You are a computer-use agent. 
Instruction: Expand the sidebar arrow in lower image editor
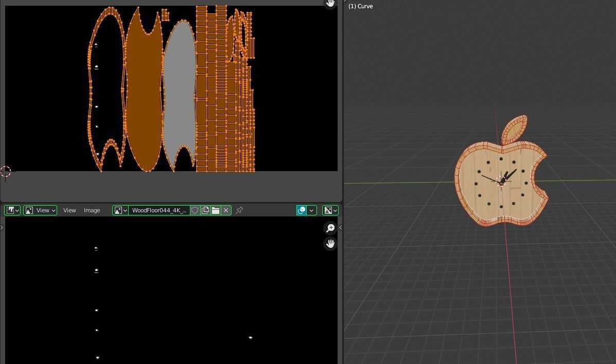point(340,227)
